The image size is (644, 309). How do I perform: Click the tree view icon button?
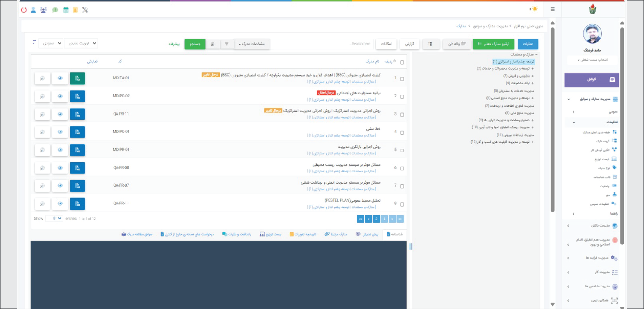coord(430,44)
